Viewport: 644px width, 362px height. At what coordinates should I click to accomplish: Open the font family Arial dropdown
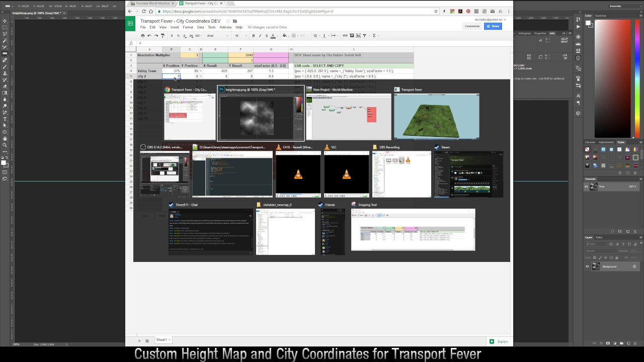coord(217,36)
